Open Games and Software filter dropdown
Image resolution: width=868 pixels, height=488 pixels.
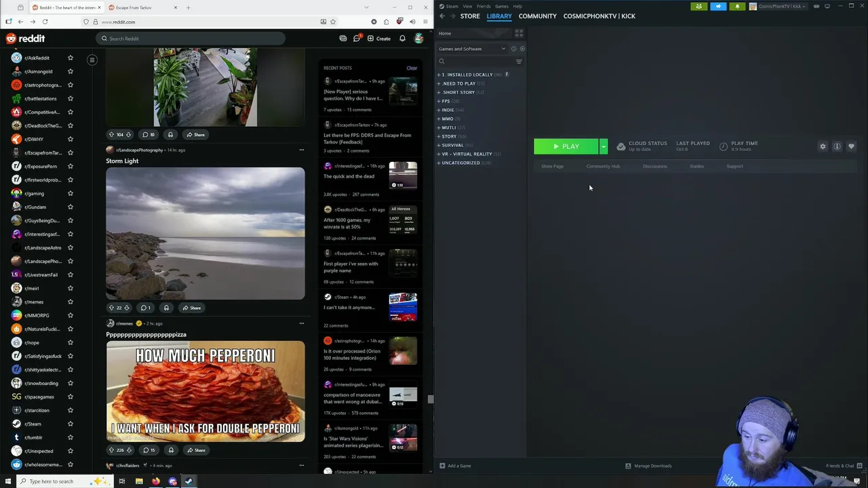tap(472, 49)
